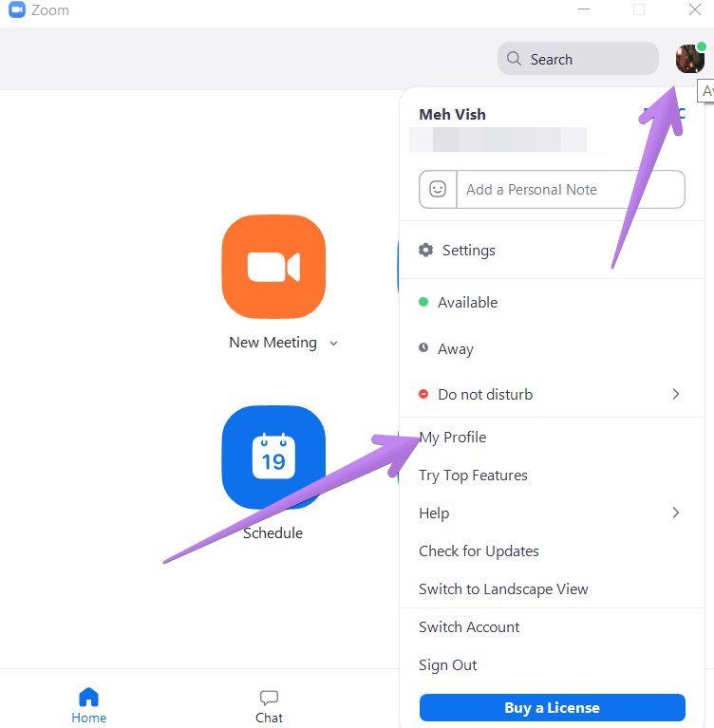Open Settings with the gear icon
This screenshot has height=728, width=714.
[426, 251]
